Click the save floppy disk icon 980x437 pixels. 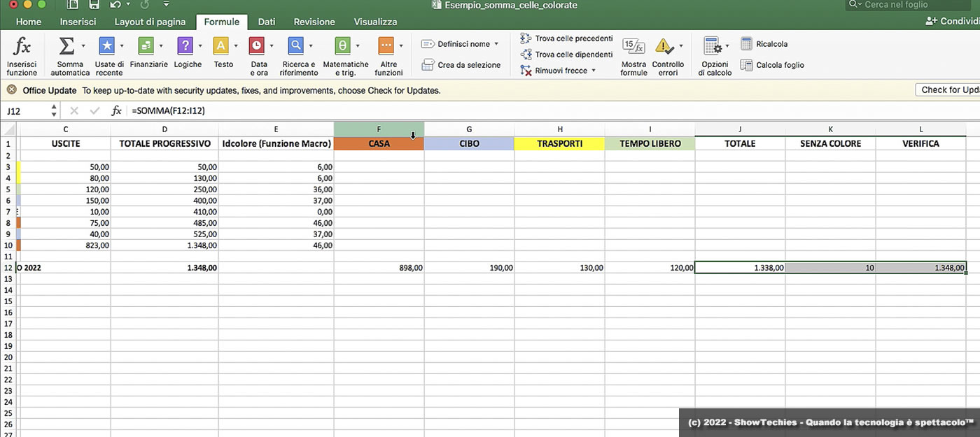click(x=94, y=4)
